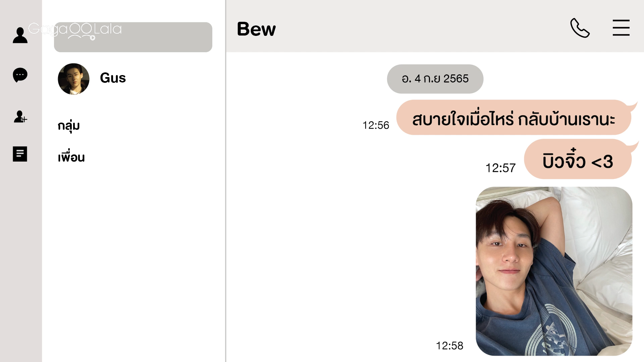Click the message สบายใจเมื่อไหร่ กลับบ้านเรานะ

click(514, 118)
